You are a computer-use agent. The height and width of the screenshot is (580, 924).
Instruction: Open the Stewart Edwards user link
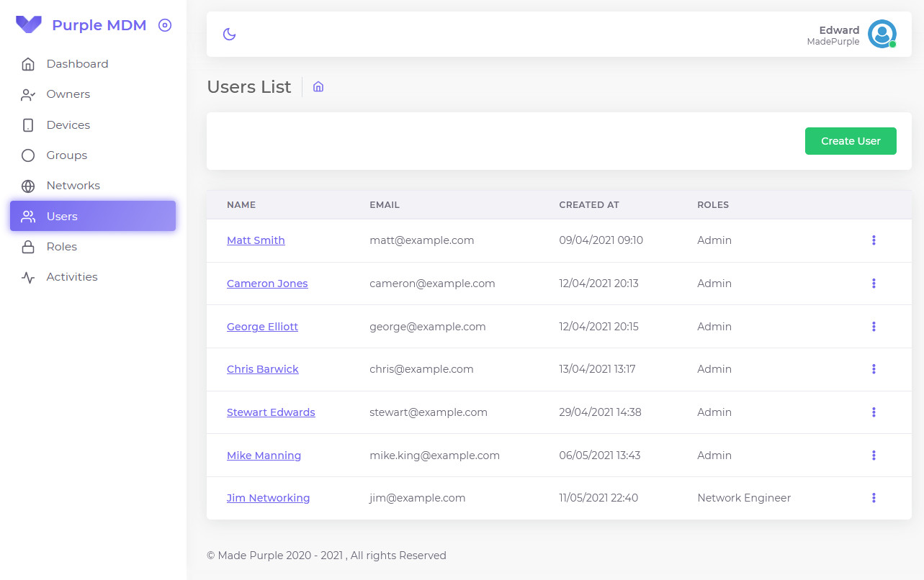[271, 412]
